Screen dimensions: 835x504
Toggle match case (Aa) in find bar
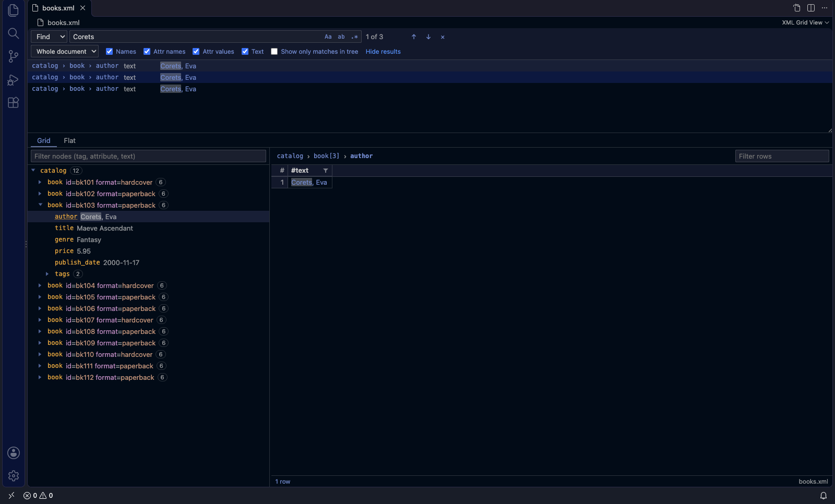[328, 37]
